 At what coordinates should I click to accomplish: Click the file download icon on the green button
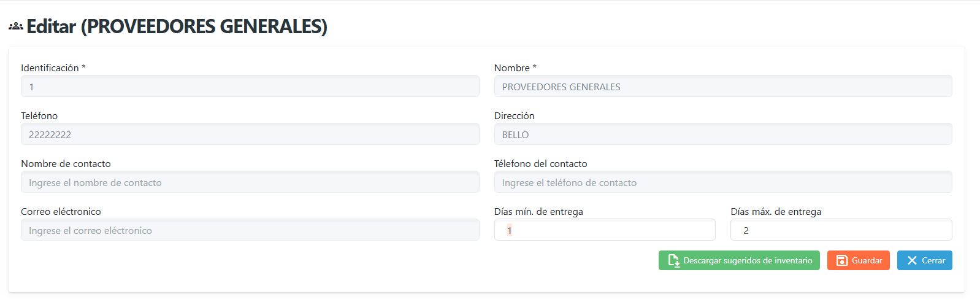673,260
